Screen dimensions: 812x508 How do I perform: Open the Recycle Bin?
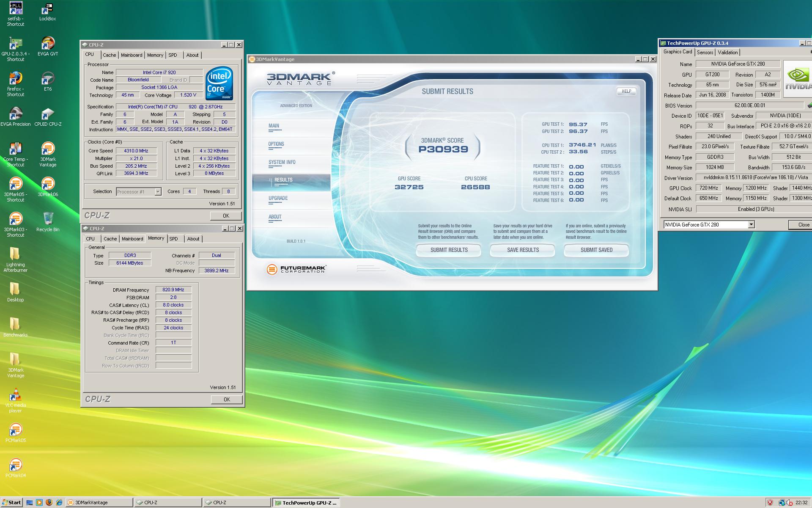[48, 222]
